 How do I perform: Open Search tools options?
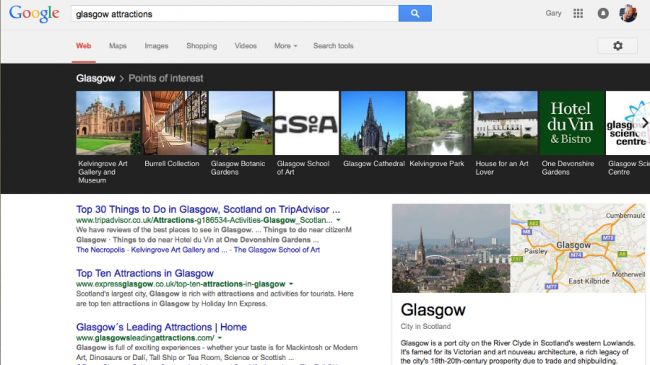point(333,46)
